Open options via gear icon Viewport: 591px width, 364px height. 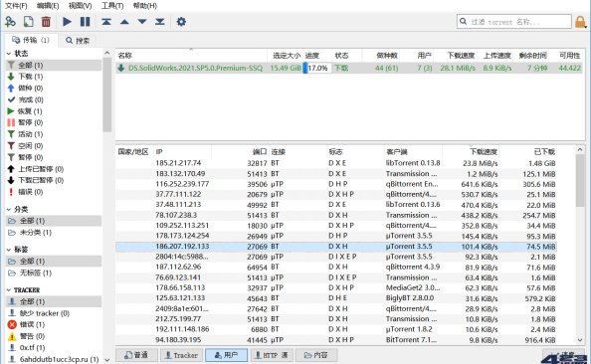(x=181, y=22)
